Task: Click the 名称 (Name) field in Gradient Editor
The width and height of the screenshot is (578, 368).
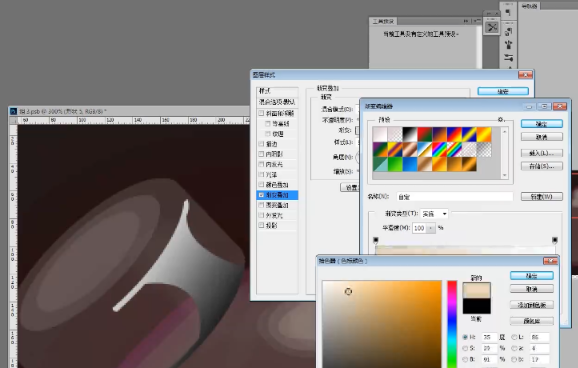Action: (x=455, y=197)
